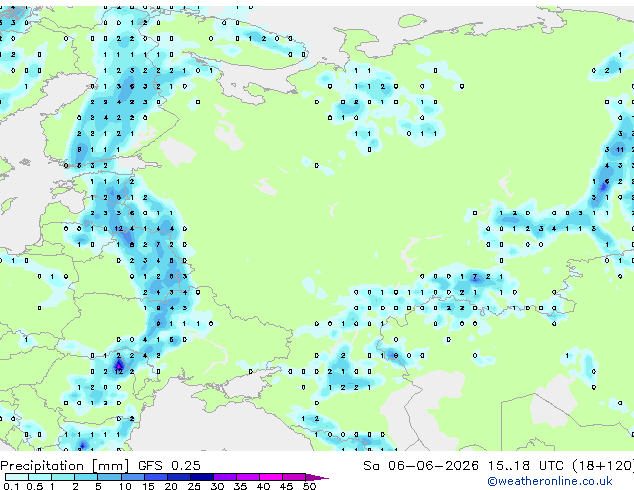
Task: Click the 1–2 mm legend color box
Action: tap(63, 477)
